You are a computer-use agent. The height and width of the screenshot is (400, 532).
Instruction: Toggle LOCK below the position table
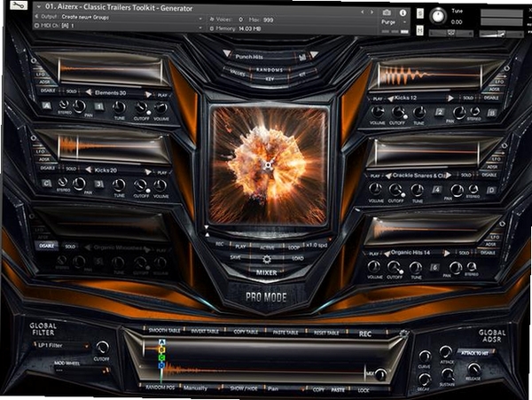coord(363,390)
